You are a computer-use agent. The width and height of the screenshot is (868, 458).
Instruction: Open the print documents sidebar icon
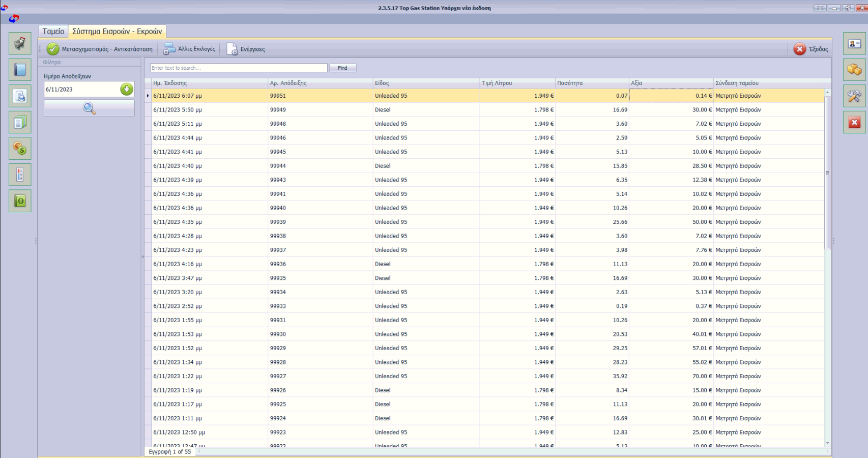pos(20,96)
